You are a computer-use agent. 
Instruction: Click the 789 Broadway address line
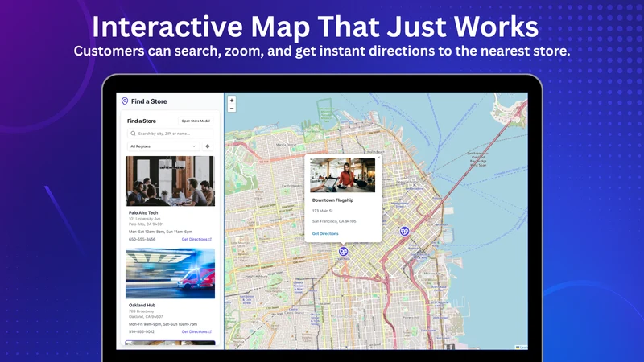pyautogui.click(x=142, y=311)
